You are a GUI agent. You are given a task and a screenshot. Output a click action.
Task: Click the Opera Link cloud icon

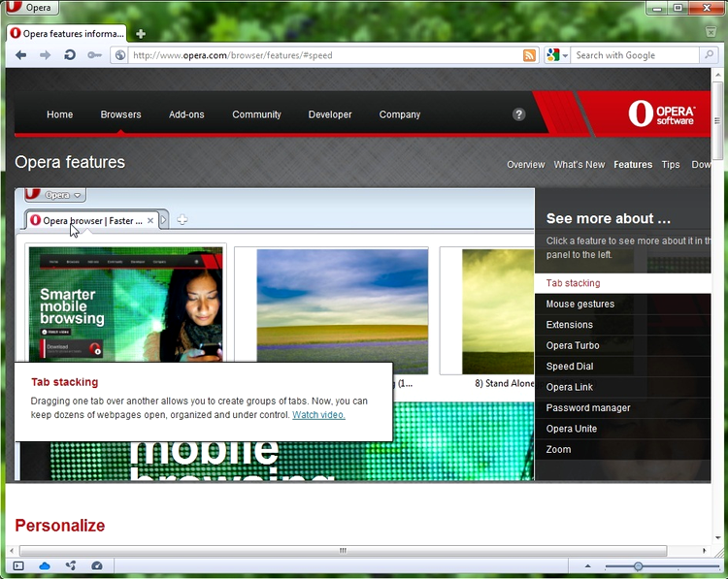(x=45, y=565)
